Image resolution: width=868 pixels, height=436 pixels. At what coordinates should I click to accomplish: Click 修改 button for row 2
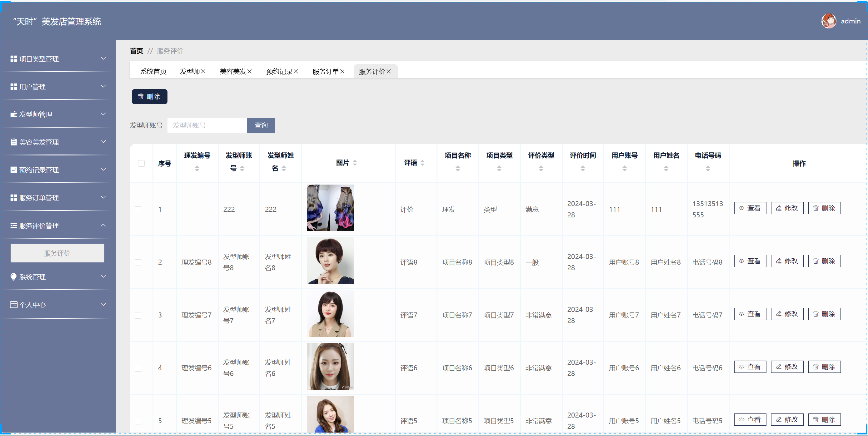787,261
